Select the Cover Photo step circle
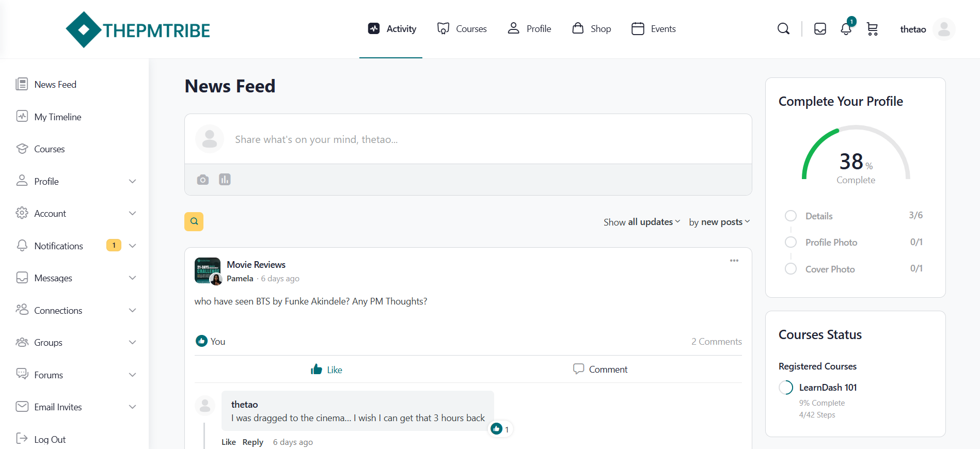Viewport: 980px width, 449px height. point(791,269)
